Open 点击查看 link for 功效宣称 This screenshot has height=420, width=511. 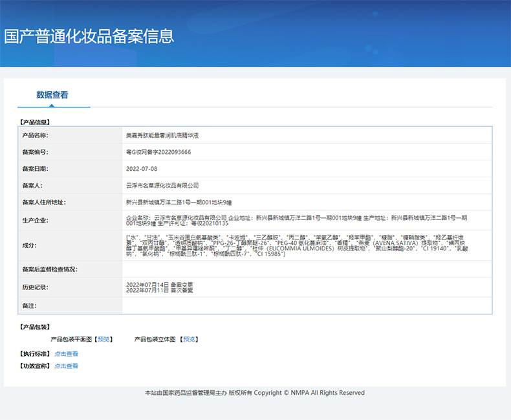[66, 366]
